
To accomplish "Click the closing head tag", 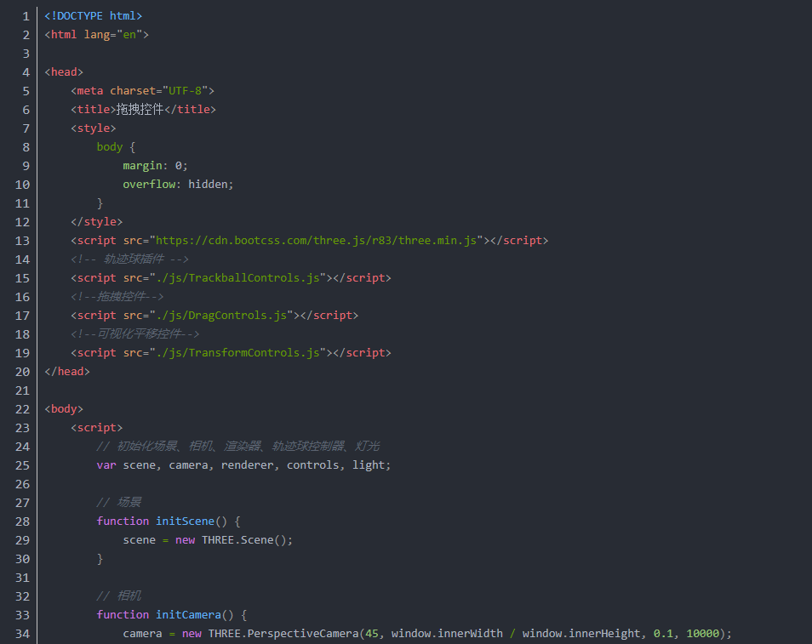I will pyautogui.click(x=67, y=371).
